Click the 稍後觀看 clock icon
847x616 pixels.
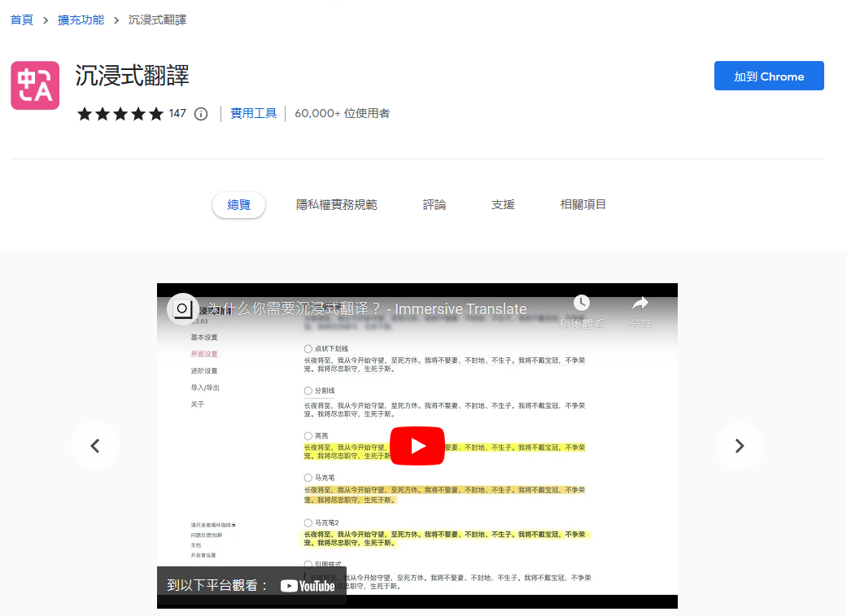point(581,304)
